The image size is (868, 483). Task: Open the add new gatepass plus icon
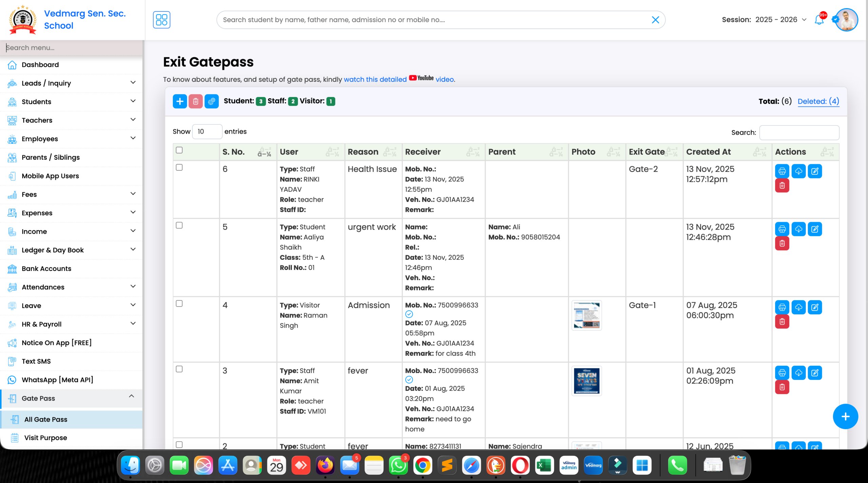179,101
